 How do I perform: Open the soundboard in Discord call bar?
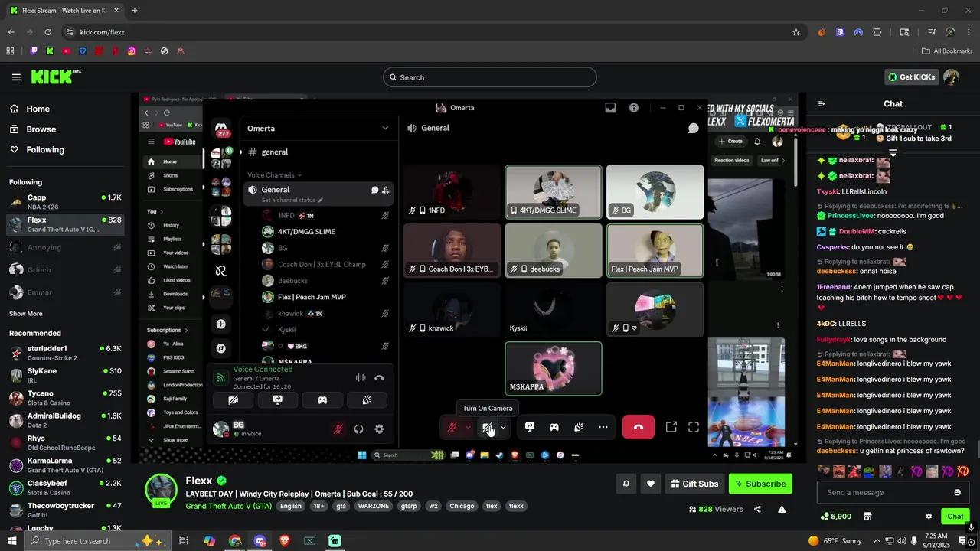tap(579, 427)
